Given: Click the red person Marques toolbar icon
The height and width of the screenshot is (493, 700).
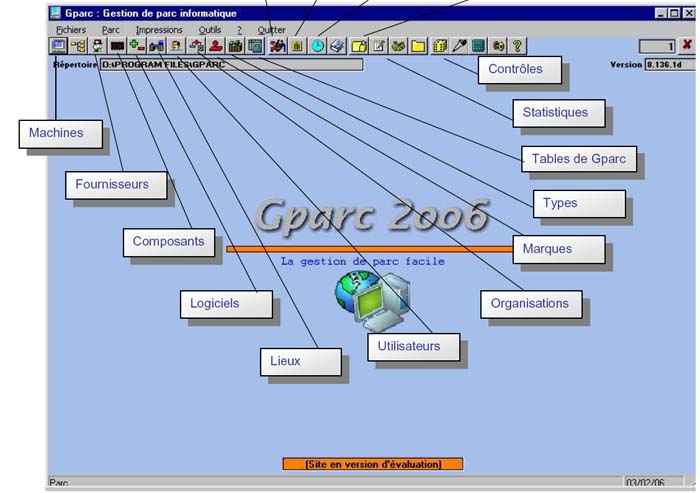Looking at the screenshot, I should point(216,46).
